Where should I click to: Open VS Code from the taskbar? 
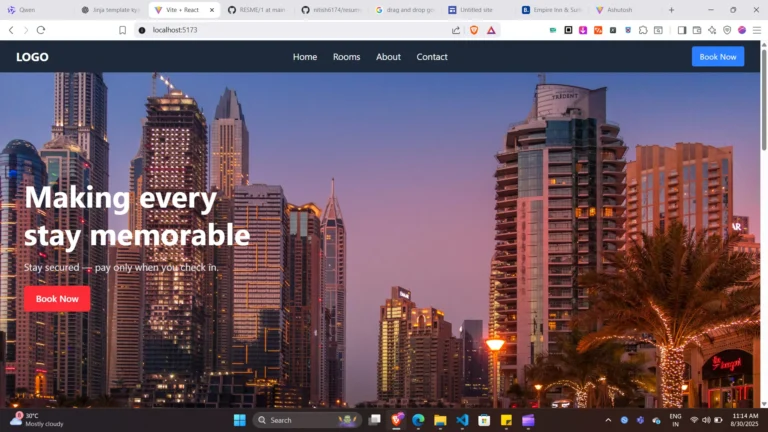[x=462, y=420]
